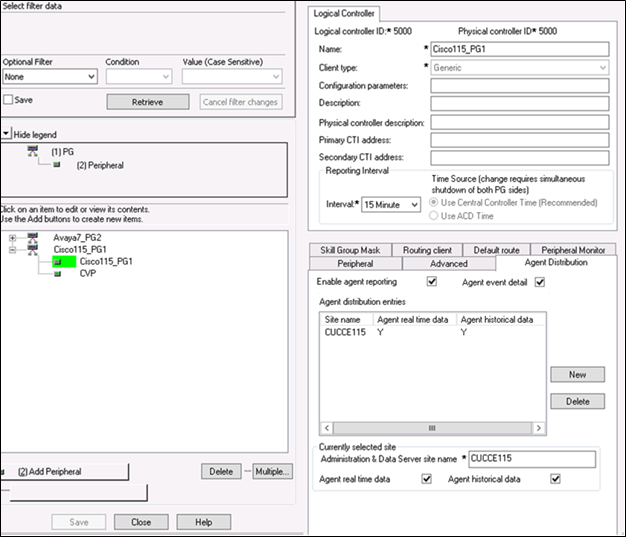The image size is (626, 537).
Task: Open the Skill Group Mask tab
Action: click(350, 250)
